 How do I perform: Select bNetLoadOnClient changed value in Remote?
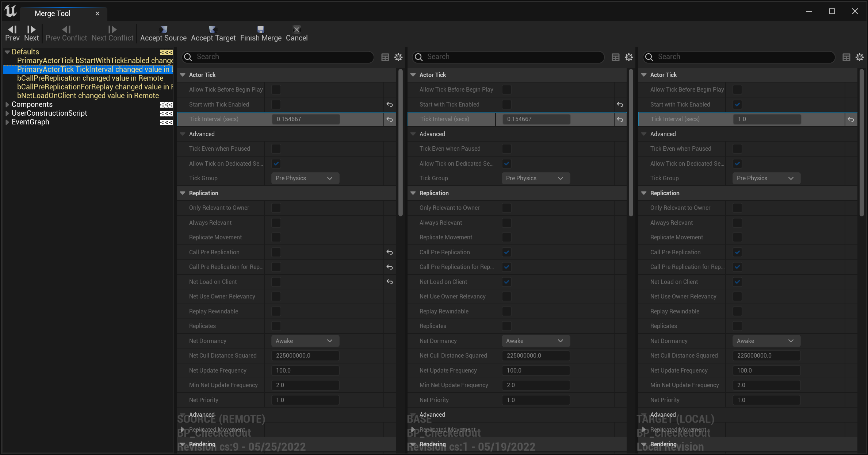[x=88, y=96]
